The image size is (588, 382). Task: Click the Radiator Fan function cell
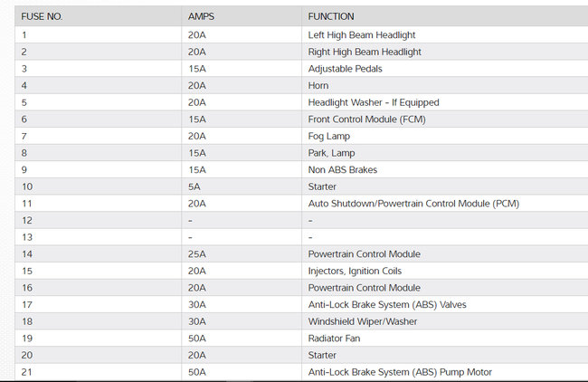pyautogui.click(x=336, y=339)
